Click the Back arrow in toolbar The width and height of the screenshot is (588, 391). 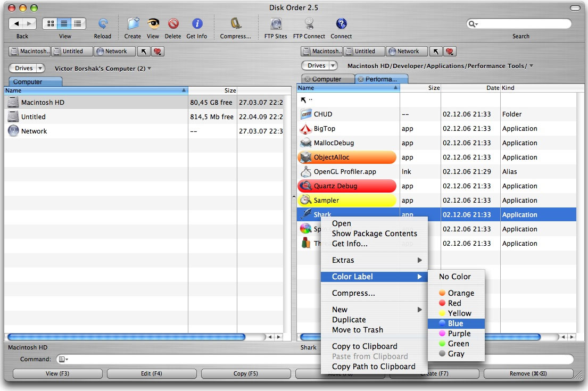coord(16,23)
